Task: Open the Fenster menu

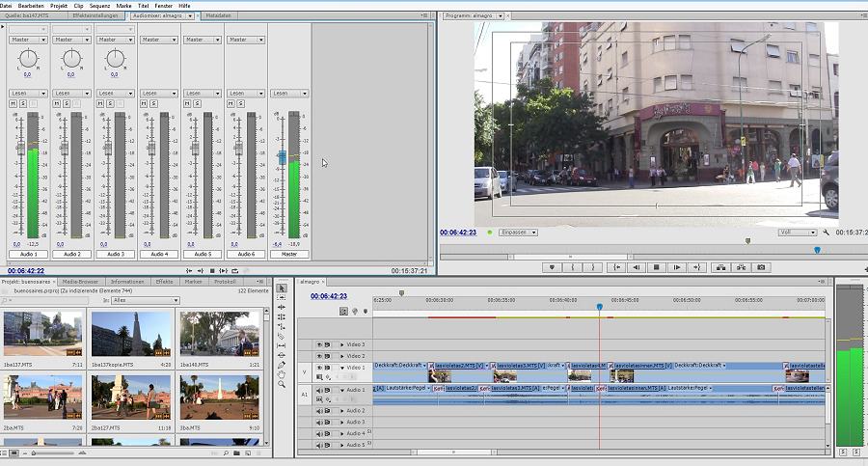Action: 164,6
